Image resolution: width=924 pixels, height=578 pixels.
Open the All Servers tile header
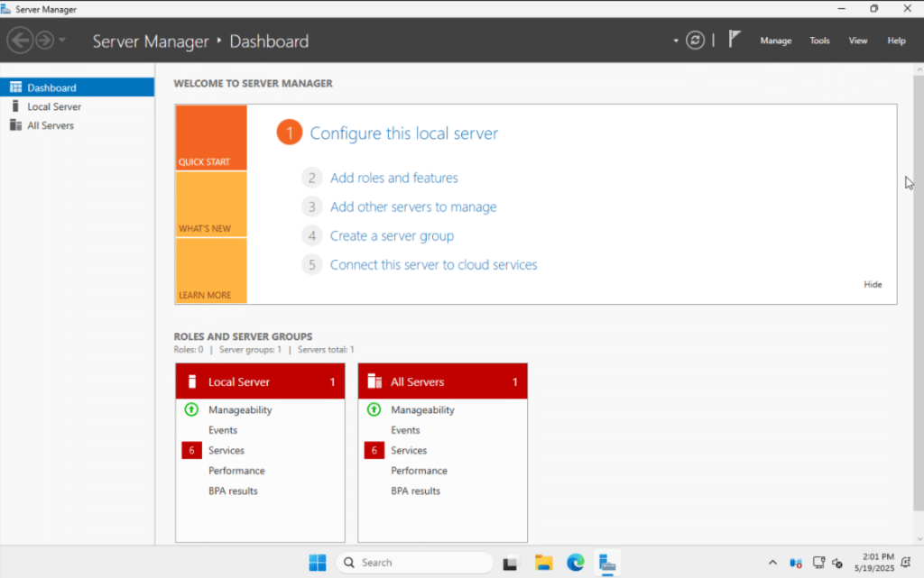442,381
